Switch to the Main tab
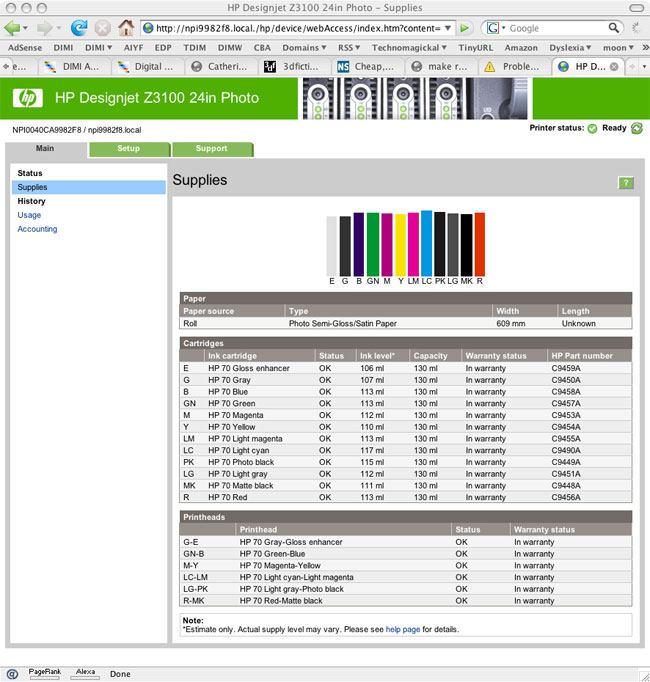Image resolution: width=650 pixels, height=682 pixels. (45, 148)
